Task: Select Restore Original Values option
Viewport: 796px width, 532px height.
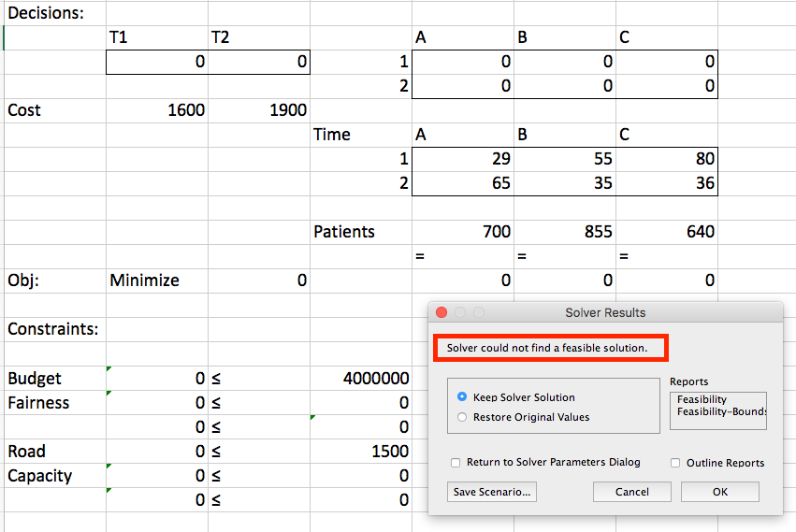Action: [x=462, y=417]
